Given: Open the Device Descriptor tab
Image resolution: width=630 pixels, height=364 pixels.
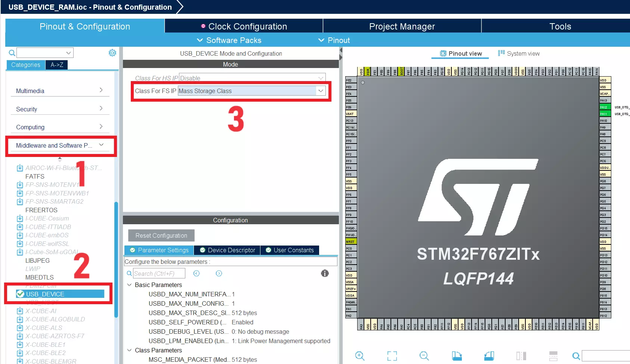Looking at the screenshot, I should [x=227, y=250].
